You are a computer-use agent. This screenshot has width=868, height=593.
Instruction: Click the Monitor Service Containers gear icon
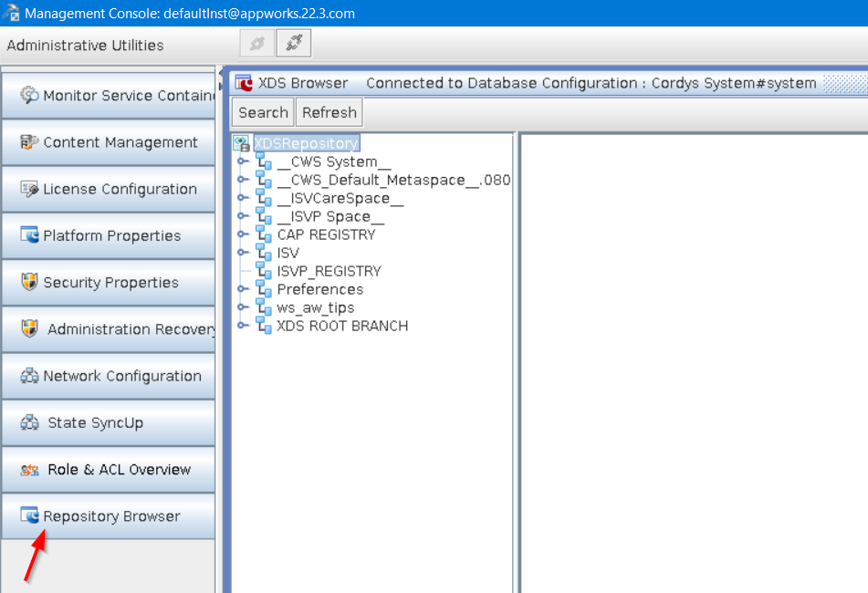tap(29, 96)
